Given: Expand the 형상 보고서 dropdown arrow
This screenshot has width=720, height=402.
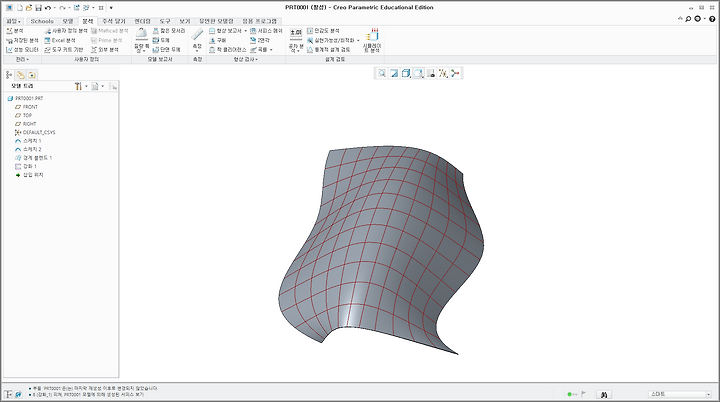Looking at the screenshot, I should [245, 31].
